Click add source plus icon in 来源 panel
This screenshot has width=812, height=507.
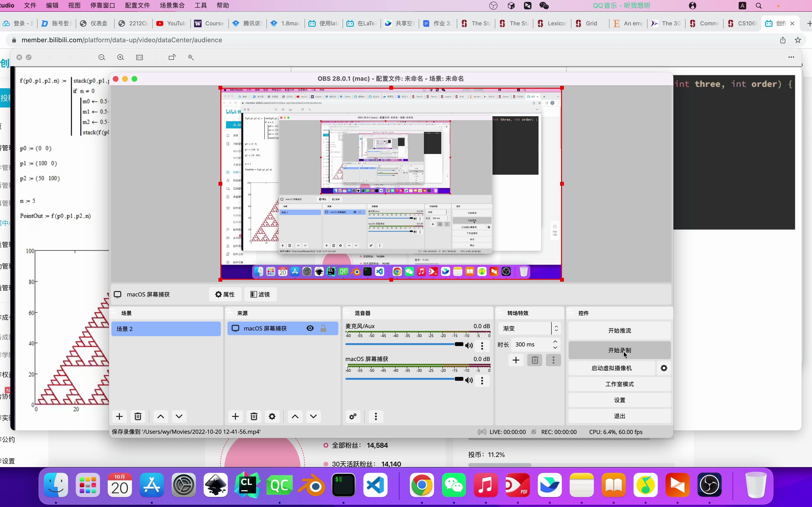pos(236,416)
